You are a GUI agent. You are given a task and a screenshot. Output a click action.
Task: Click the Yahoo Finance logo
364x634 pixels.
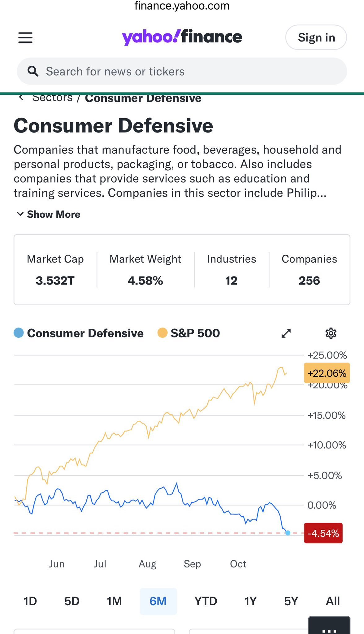click(x=182, y=37)
